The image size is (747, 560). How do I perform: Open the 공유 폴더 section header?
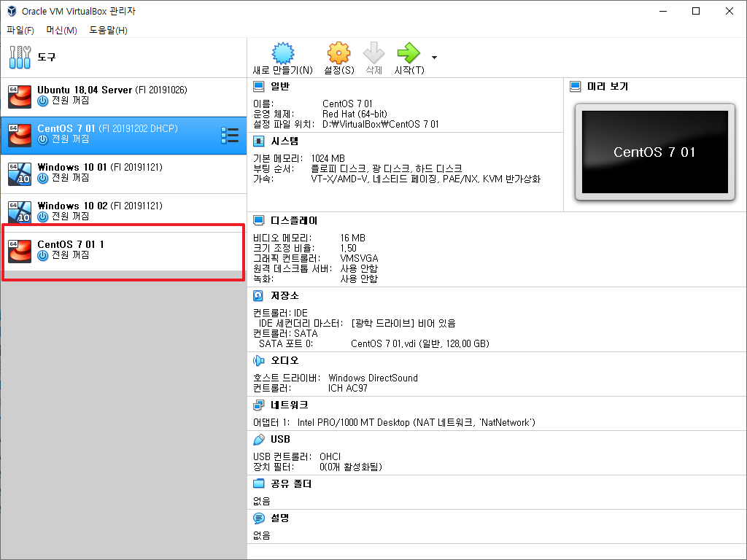tap(291, 484)
